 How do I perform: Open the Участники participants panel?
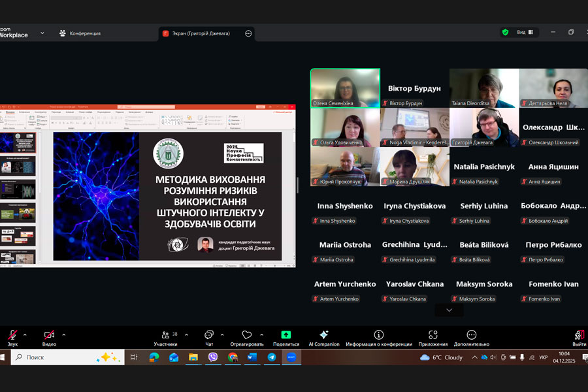[x=165, y=336]
